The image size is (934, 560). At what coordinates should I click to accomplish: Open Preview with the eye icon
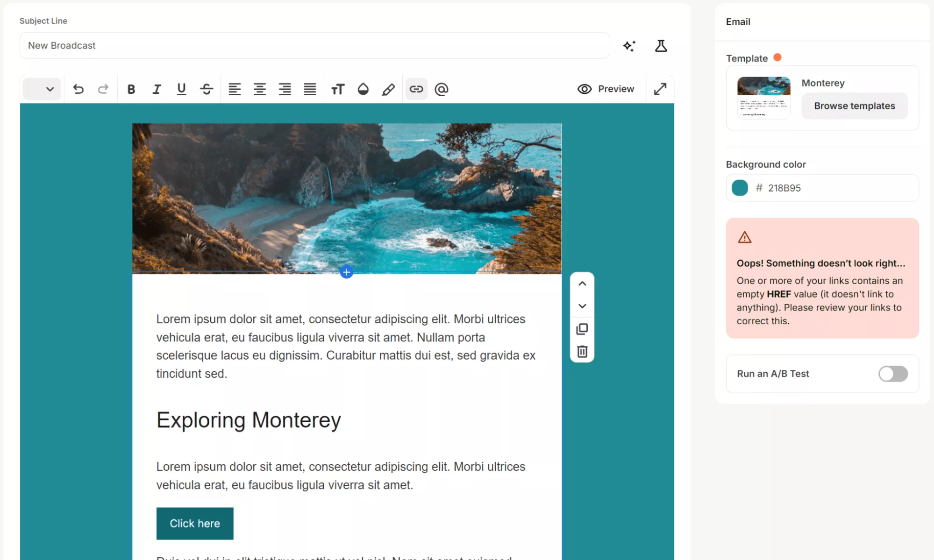[606, 89]
